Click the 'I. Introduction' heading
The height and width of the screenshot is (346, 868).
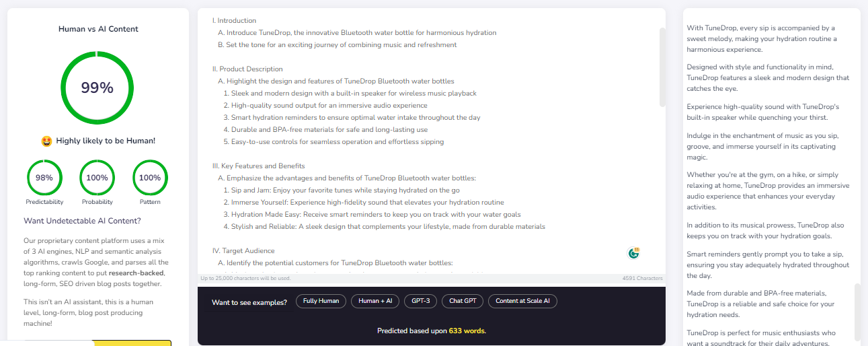point(234,21)
